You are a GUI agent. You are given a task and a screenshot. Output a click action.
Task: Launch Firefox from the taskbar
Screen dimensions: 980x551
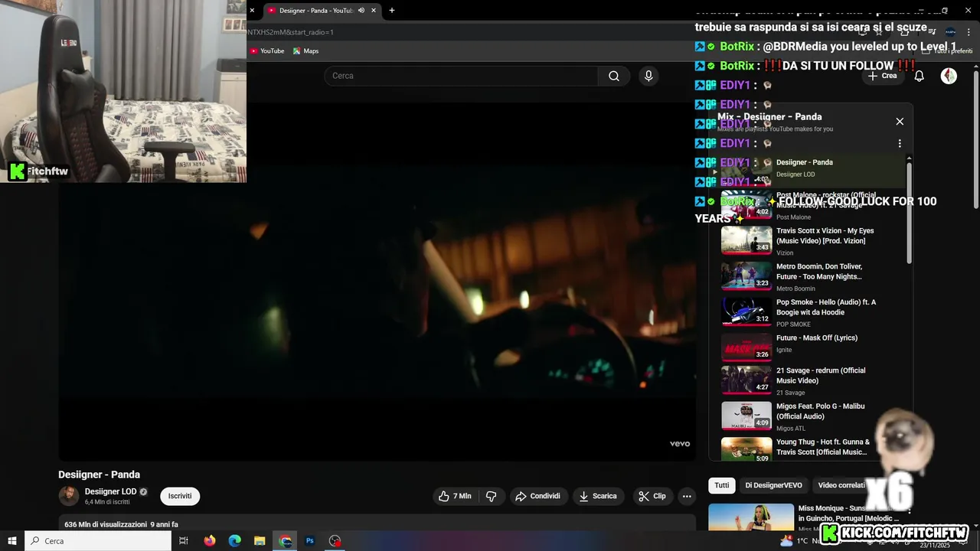210,541
